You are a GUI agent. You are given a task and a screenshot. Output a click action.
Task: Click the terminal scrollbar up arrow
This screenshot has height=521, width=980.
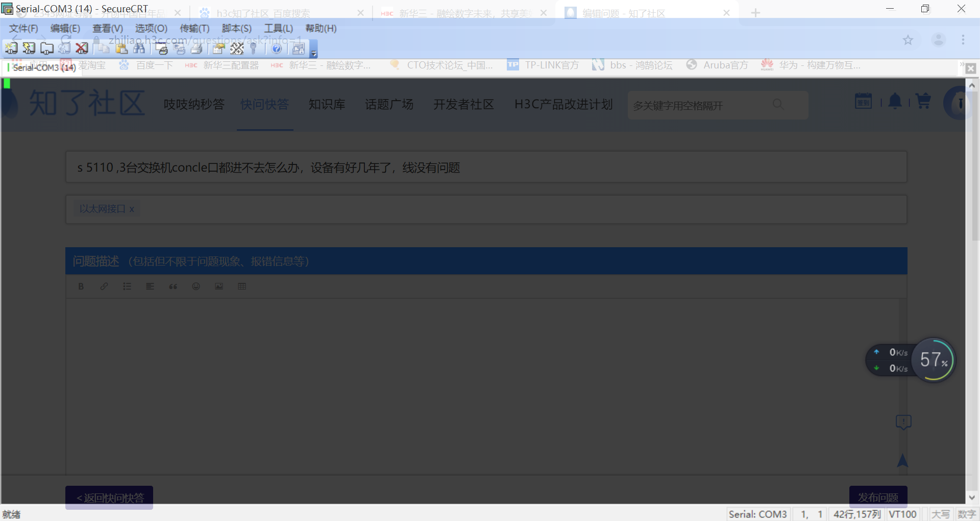(972, 86)
